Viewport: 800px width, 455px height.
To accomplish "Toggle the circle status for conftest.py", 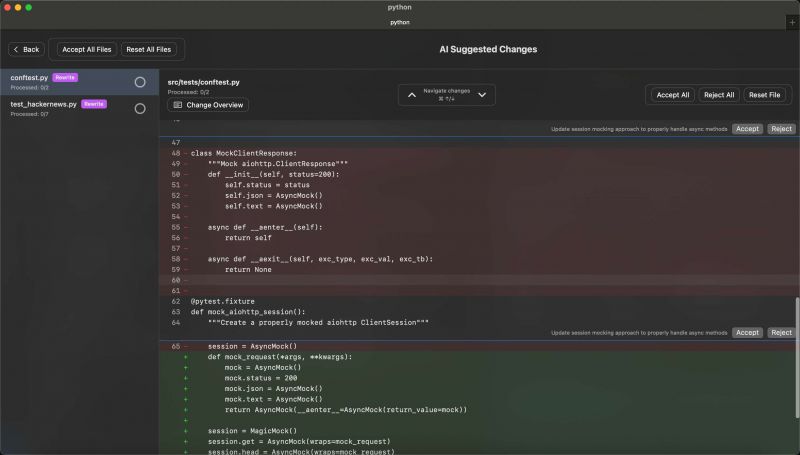I will [140, 82].
